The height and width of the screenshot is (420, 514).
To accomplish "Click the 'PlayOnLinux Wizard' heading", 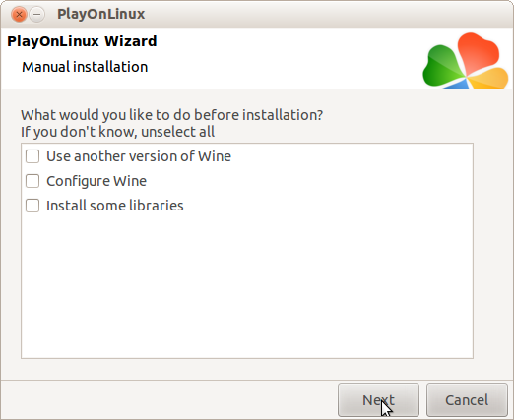I will coord(82,41).
